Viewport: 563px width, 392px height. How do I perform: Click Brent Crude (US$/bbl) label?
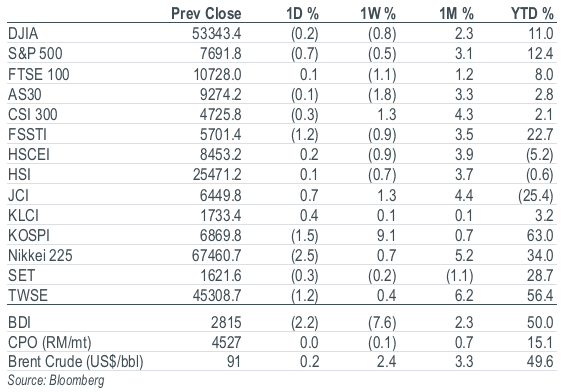click(75, 362)
